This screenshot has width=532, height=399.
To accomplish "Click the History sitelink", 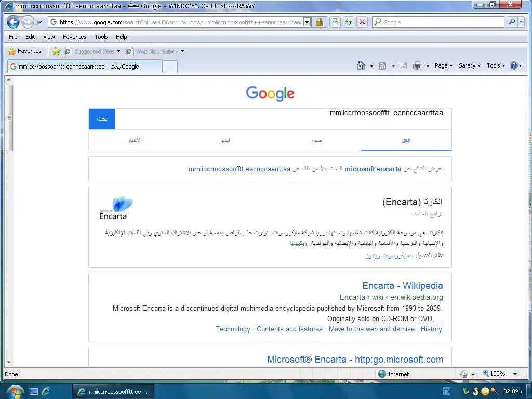I will 431,329.
